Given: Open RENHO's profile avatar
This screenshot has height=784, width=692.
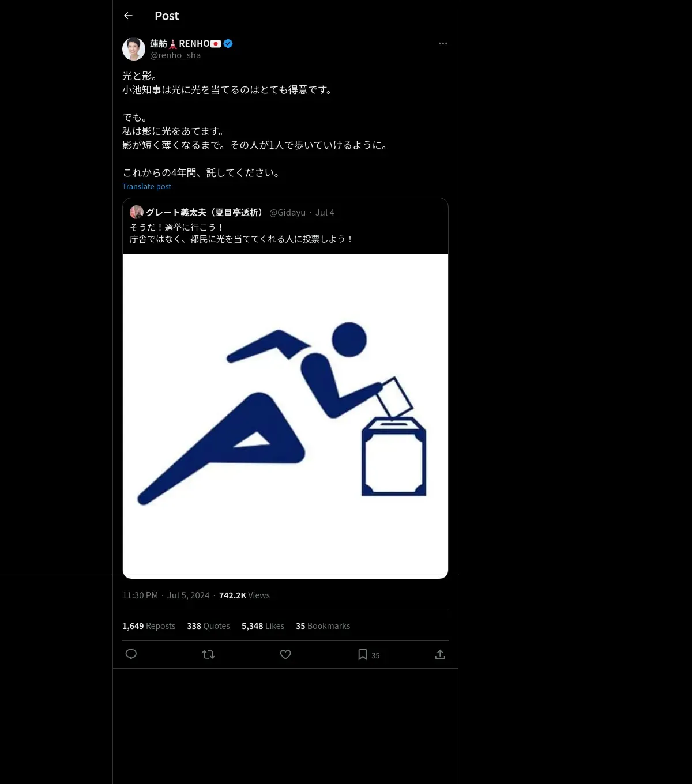Looking at the screenshot, I should [134, 49].
